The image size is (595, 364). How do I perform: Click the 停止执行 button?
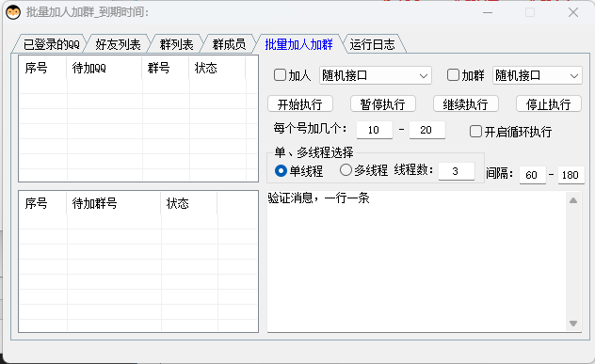(549, 103)
